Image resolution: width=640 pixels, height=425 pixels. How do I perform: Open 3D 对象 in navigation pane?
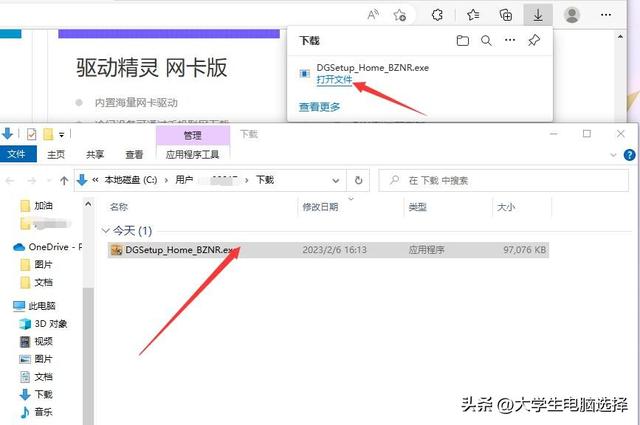pyautogui.click(x=43, y=324)
